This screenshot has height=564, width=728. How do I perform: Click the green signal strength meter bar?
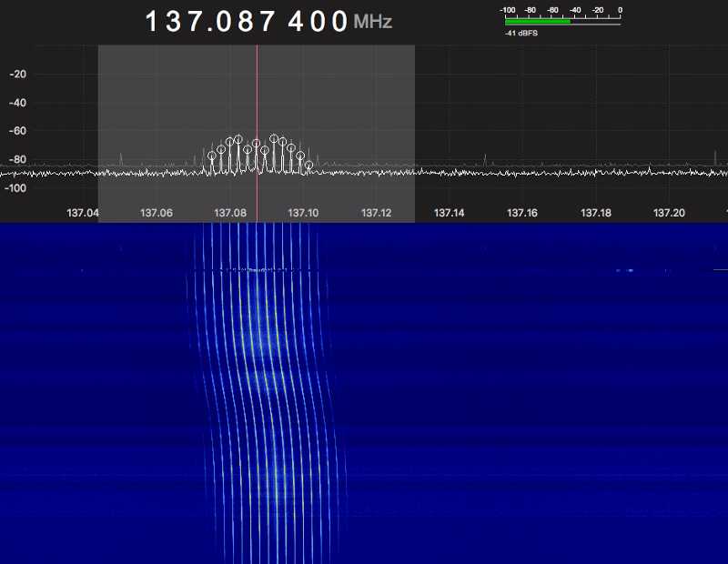(x=538, y=22)
